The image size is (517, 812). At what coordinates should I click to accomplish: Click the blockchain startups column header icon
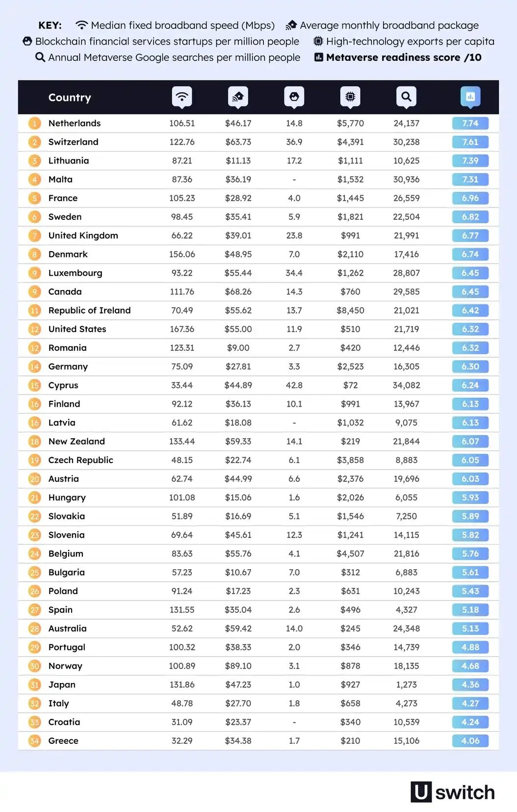pyautogui.click(x=294, y=97)
